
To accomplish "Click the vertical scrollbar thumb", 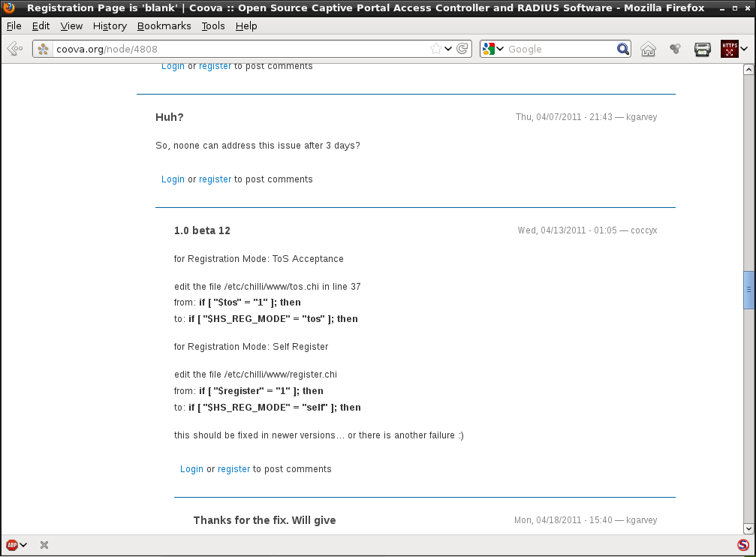I will coord(748,290).
